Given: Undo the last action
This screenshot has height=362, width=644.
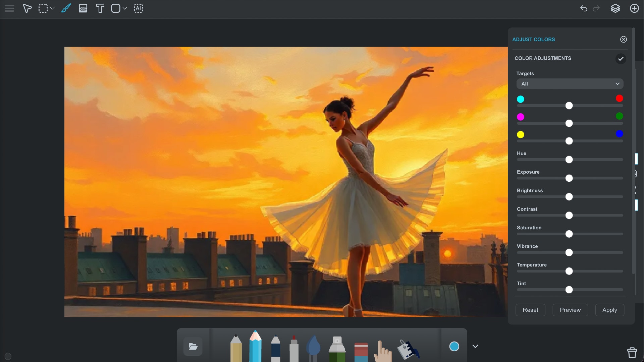Looking at the screenshot, I should (584, 8).
